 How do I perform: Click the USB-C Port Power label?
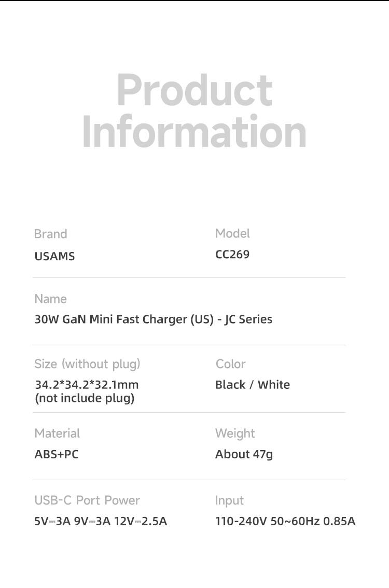click(x=87, y=500)
